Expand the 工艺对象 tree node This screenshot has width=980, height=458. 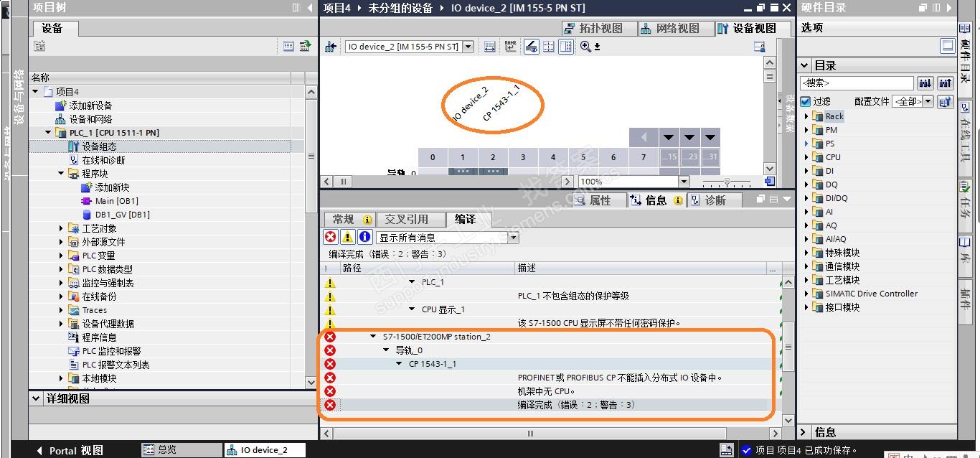[61, 228]
